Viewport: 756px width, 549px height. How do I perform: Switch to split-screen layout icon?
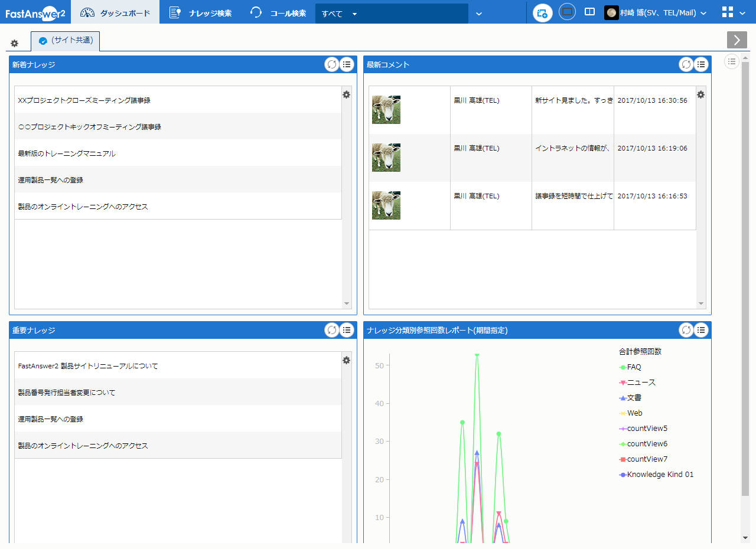click(x=589, y=12)
